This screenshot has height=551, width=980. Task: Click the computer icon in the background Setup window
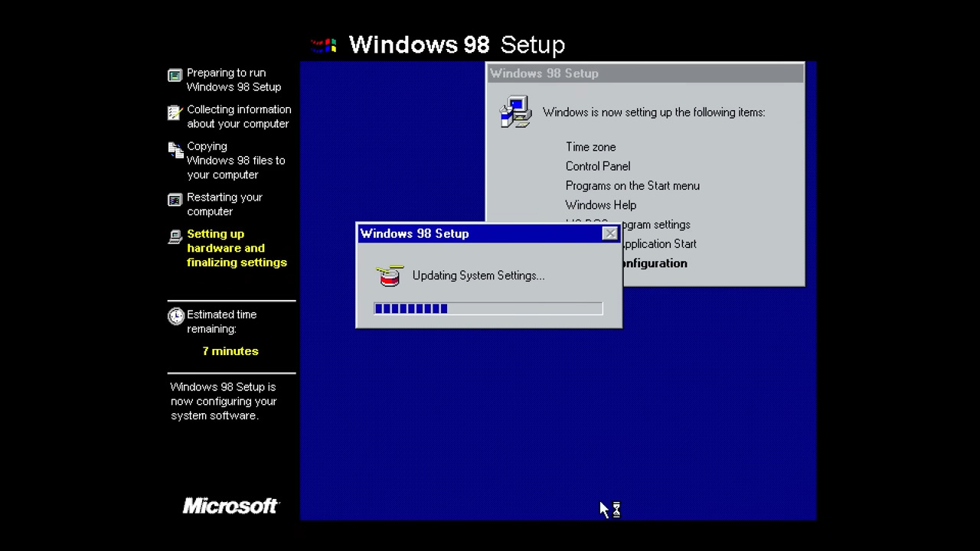tap(516, 112)
